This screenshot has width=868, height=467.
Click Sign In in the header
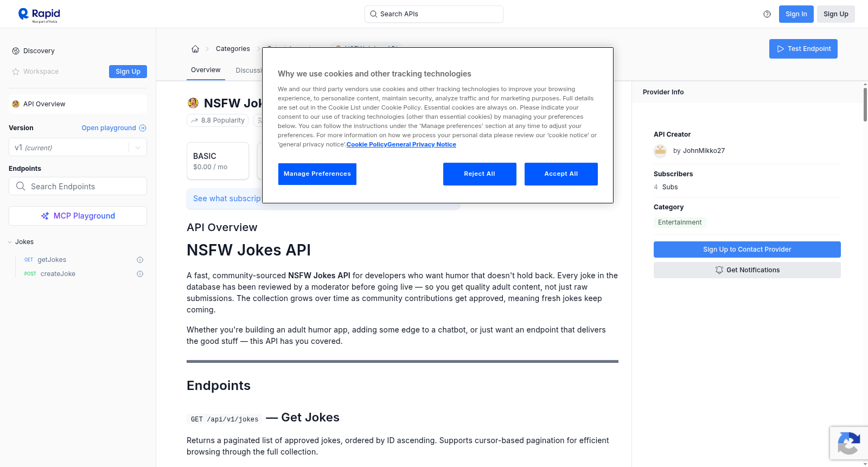(x=796, y=14)
